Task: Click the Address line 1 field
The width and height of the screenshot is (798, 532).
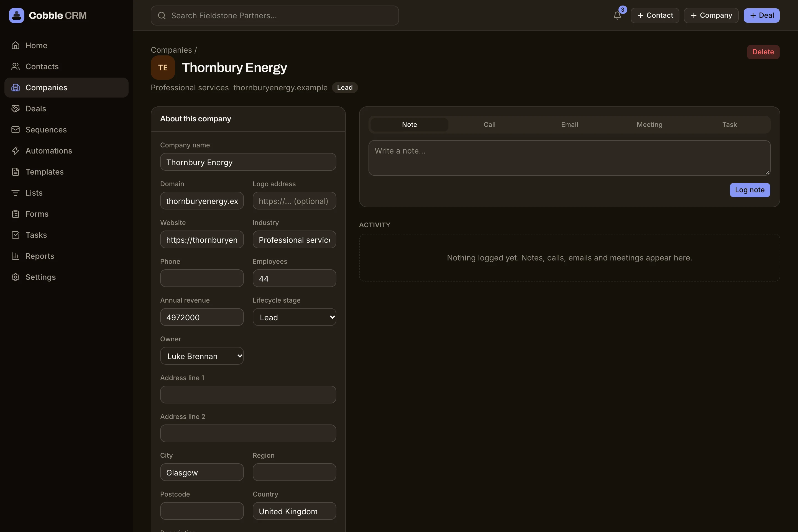Action: (248, 395)
